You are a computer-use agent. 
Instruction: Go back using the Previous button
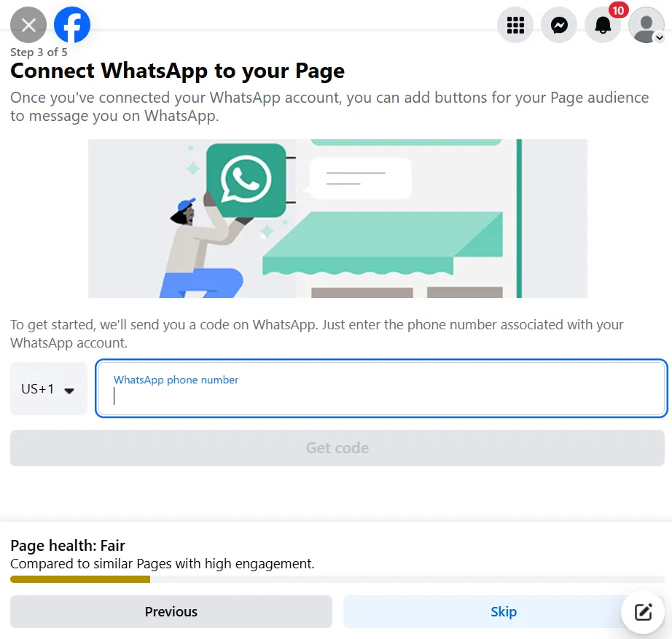171,611
